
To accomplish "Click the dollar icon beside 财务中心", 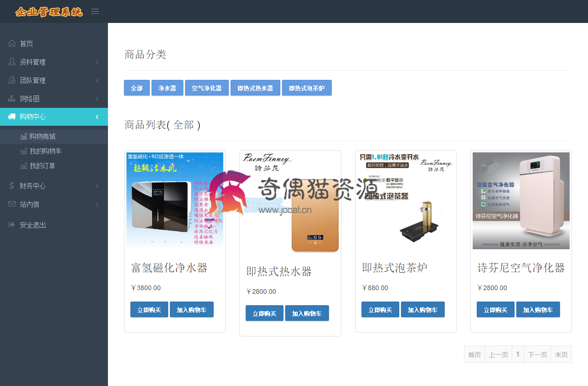I will (x=12, y=185).
